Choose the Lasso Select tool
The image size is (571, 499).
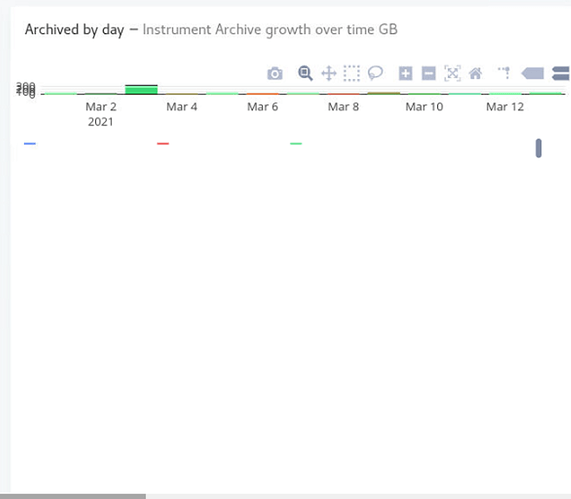tap(375, 73)
